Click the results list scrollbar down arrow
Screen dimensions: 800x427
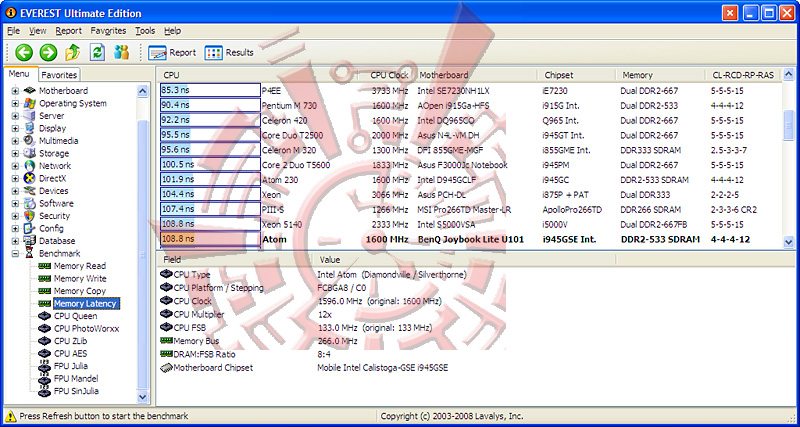(788, 241)
